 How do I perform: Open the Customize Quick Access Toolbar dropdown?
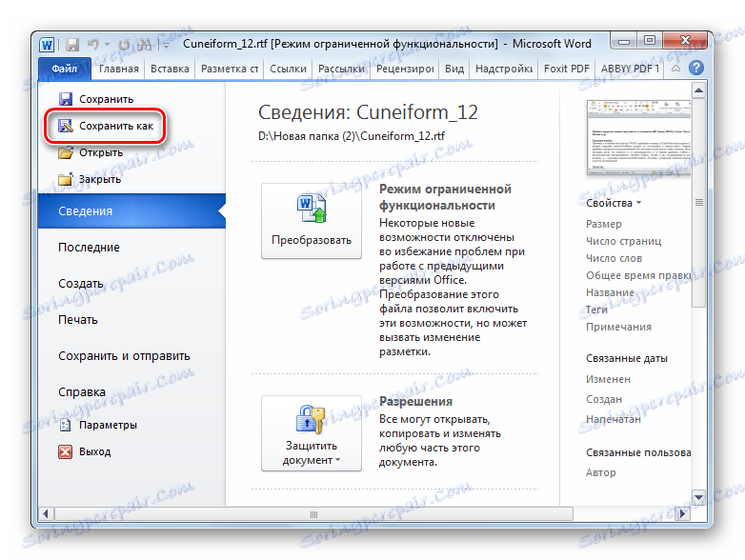tap(166, 45)
